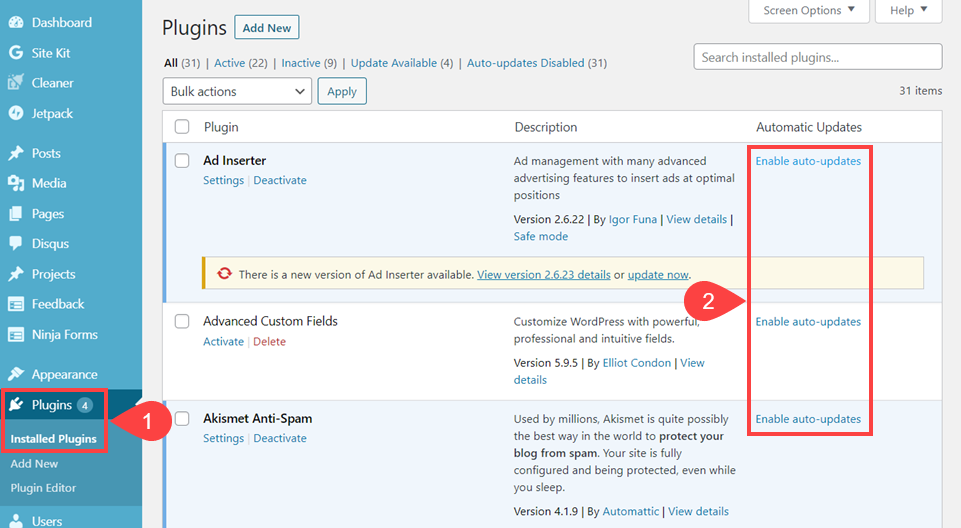
Task: Click the Disqus speech bubble icon
Action: (x=16, y=243)
